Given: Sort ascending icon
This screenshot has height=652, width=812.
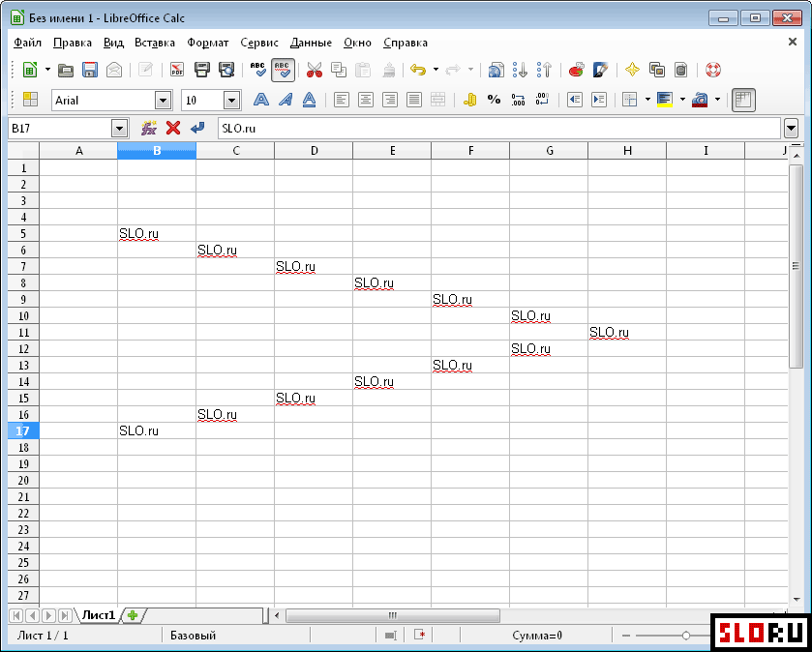Looking at the screenshot, I should coord(520,70).
